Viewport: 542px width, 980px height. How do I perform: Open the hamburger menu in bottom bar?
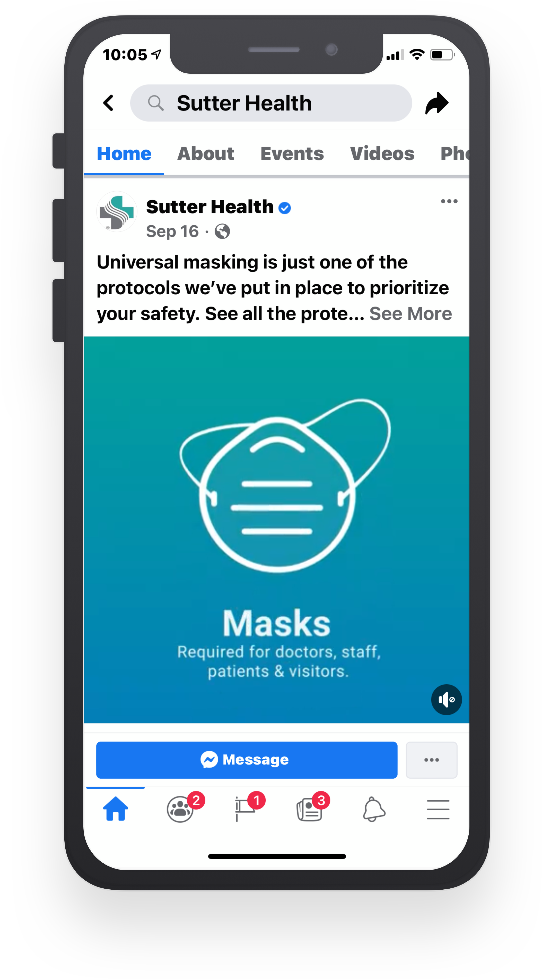click(x=438, y=809)
